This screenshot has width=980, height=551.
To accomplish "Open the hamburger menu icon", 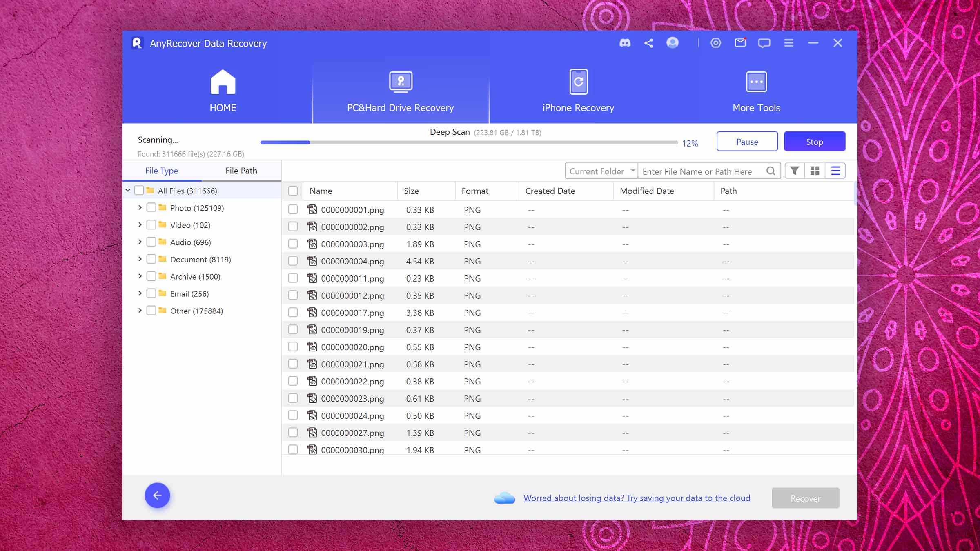I will (x=788, y=43).
